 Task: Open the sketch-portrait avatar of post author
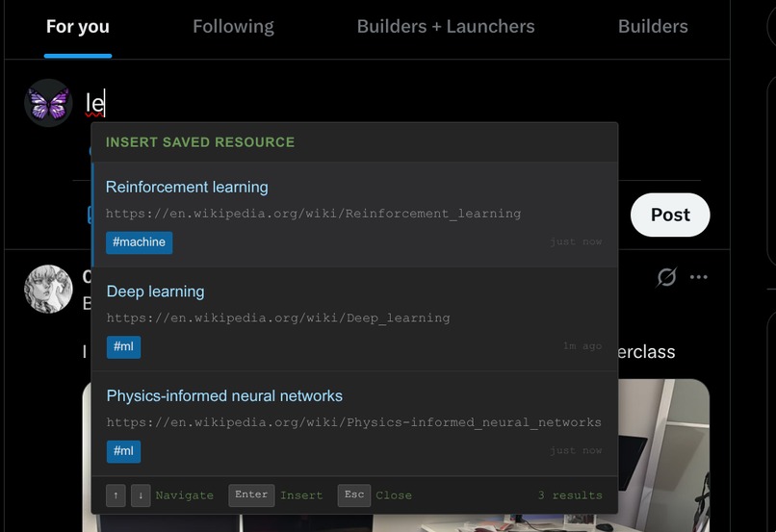point(48,290)
